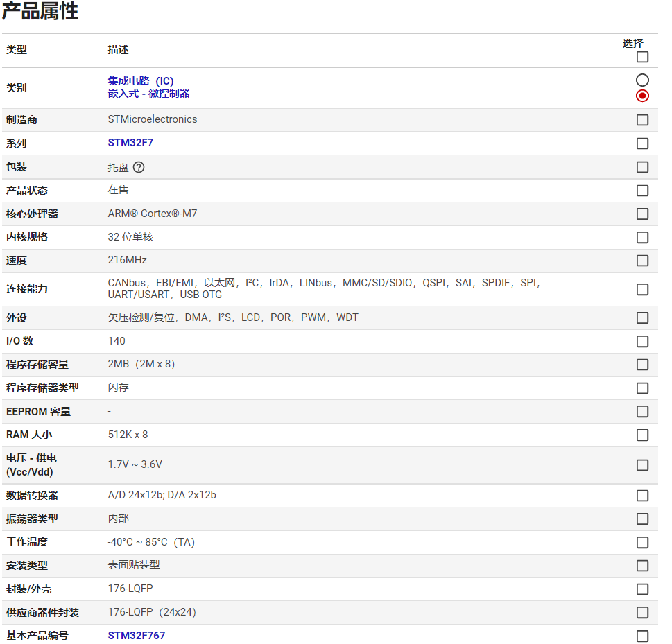
Task: Tick the I/O 数 140 checkbox
Action: click(642, 341)
